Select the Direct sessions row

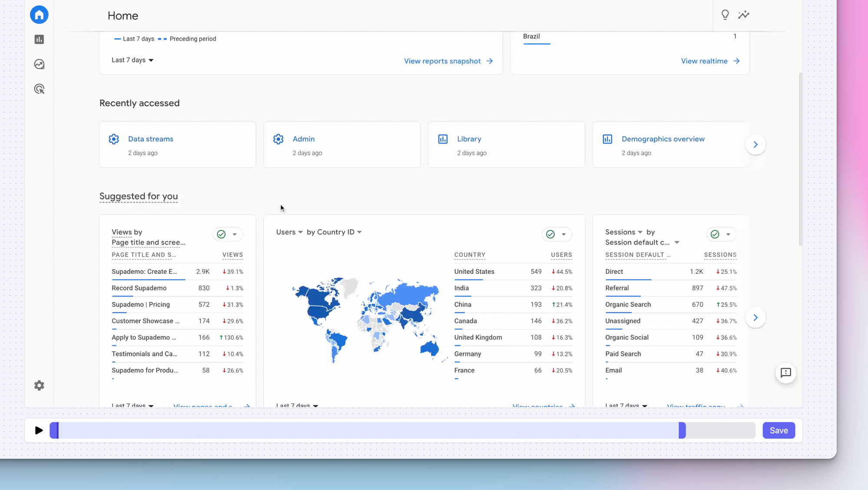671,272
